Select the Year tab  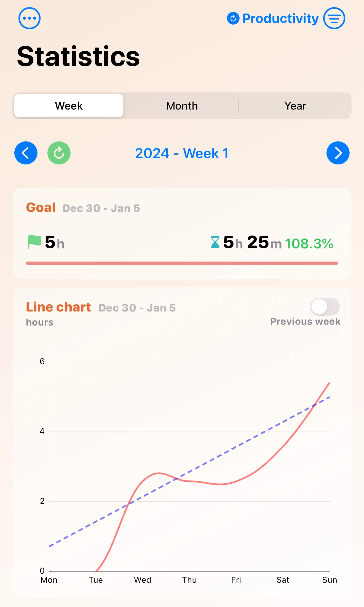[x=295, y=106]
